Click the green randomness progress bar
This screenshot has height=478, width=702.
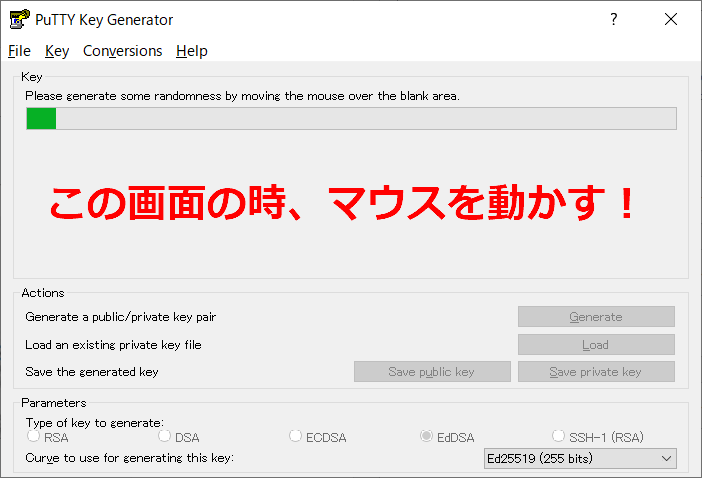coord(351,119)
